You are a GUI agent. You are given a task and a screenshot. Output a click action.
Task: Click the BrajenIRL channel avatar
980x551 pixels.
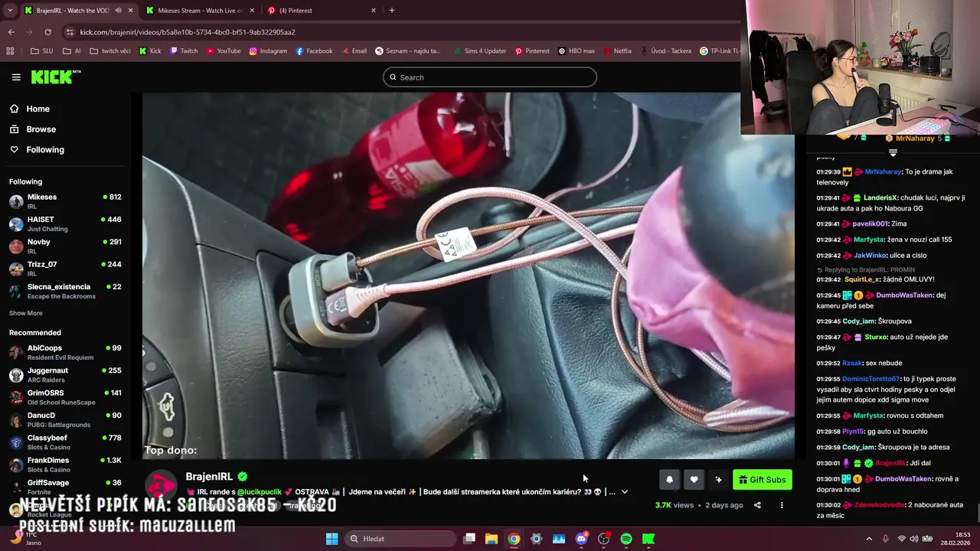161,485
